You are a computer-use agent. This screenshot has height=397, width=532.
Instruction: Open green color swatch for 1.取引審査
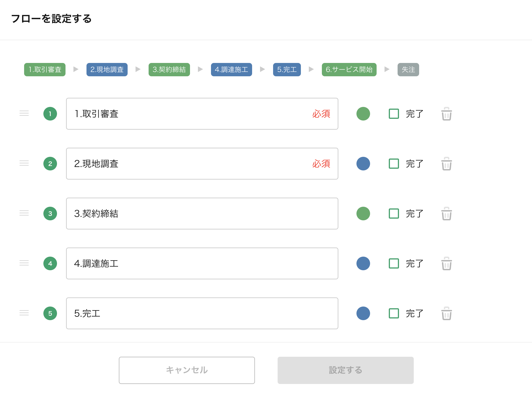[x=363, y=114]
